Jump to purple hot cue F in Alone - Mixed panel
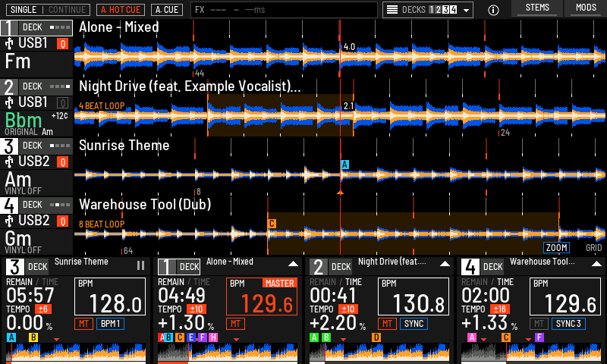Screen dimensions: 607x364 coord(203,337)
